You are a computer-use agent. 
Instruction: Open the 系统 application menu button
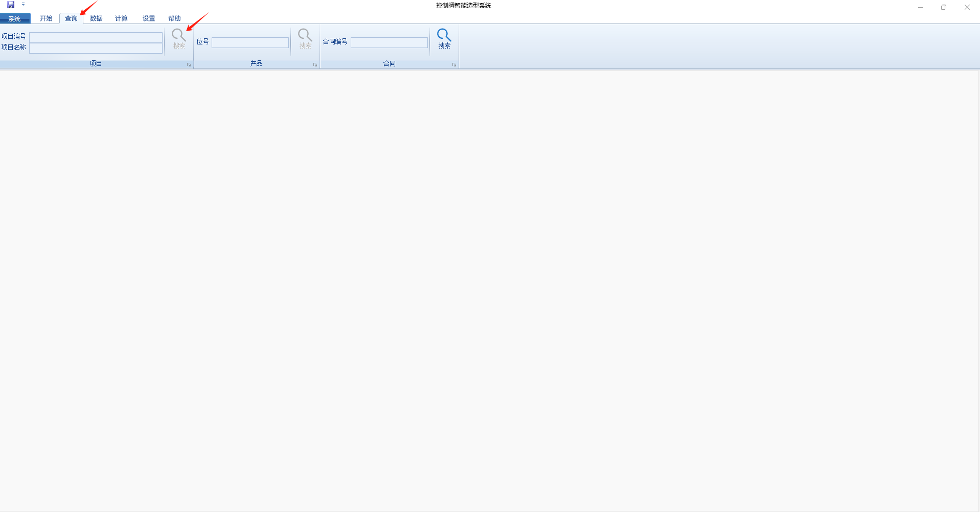[x=15, y=18]
